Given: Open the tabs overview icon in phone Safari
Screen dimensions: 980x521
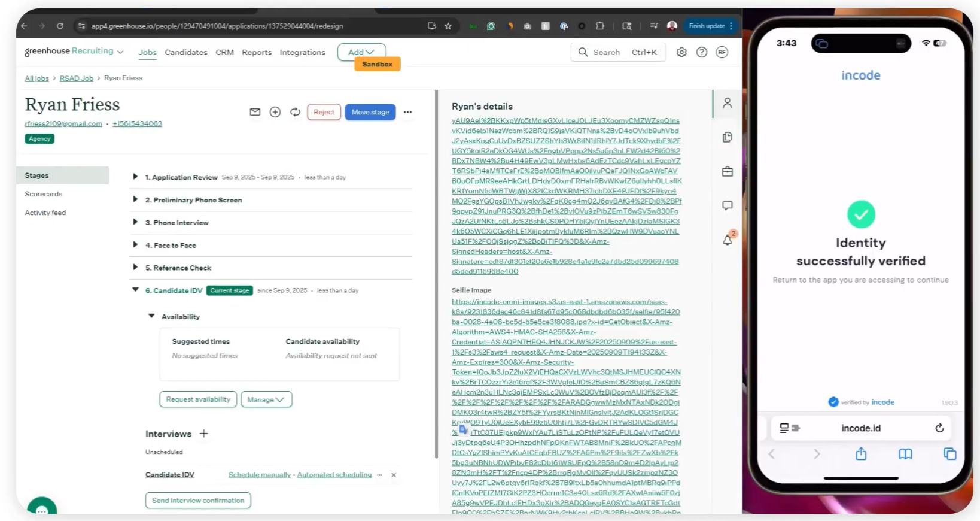Looking at the screenshot, I should coord(949,454).
